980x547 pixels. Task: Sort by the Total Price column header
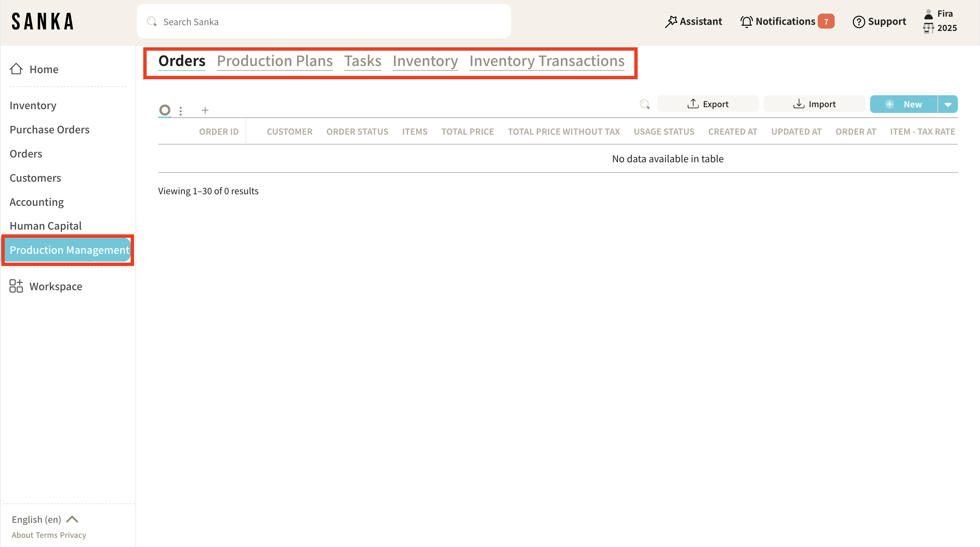(468, 132)
